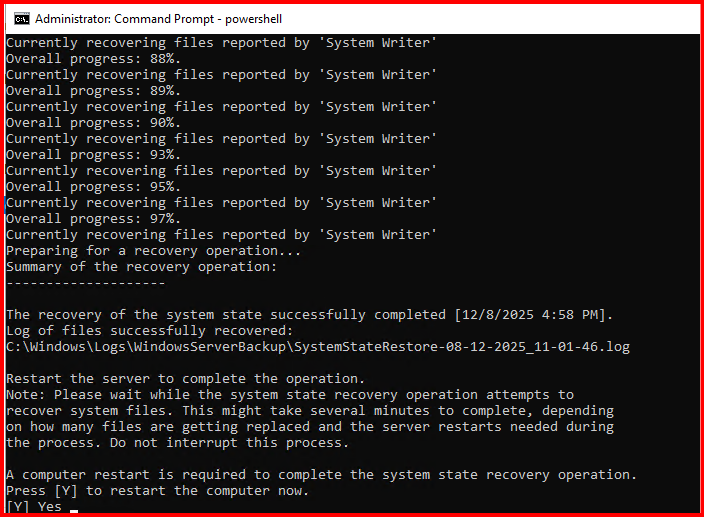
Task: Click 'Preparing for a recovery operation...' line
Action: [154, 251]
